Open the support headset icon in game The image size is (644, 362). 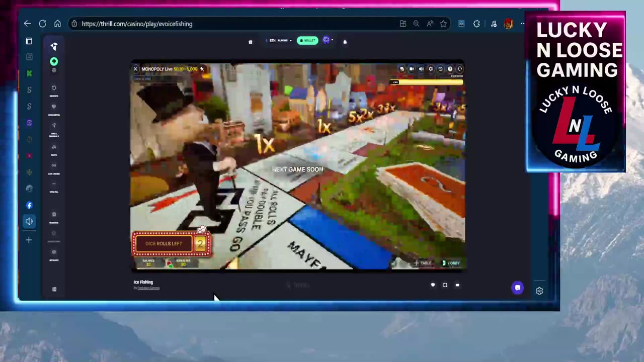[459, 69]
